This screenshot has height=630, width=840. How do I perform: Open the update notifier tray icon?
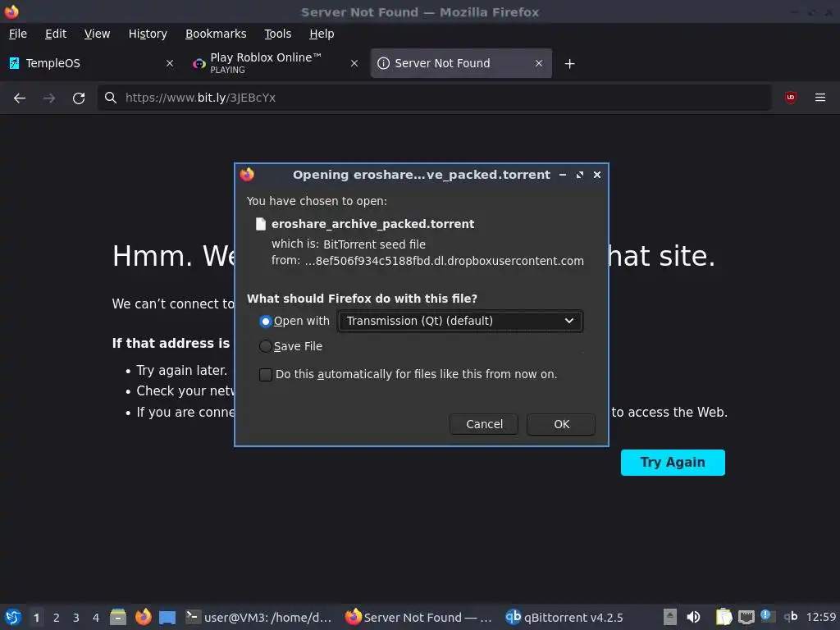point(768,616)
